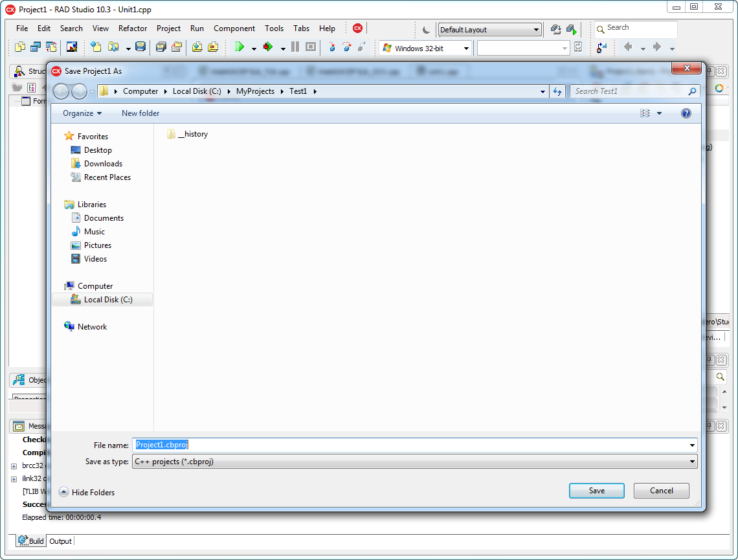The height and width of the screenshot is (560, 738).
Task: Click the Save button
Action: pos(597,491)
